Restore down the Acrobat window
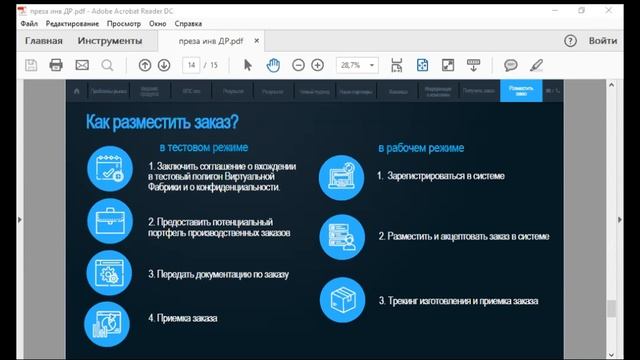Viewport: 640px width, 360px height. pyautogui.click(x=581, y=11)
